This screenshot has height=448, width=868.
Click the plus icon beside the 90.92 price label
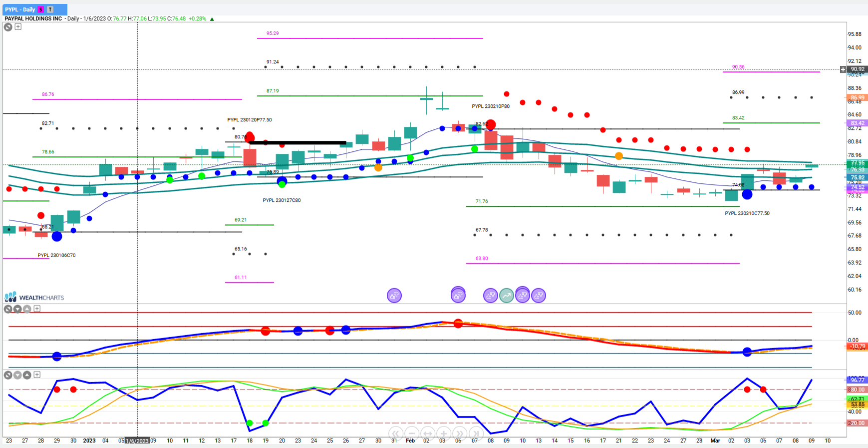coord(843,69)
